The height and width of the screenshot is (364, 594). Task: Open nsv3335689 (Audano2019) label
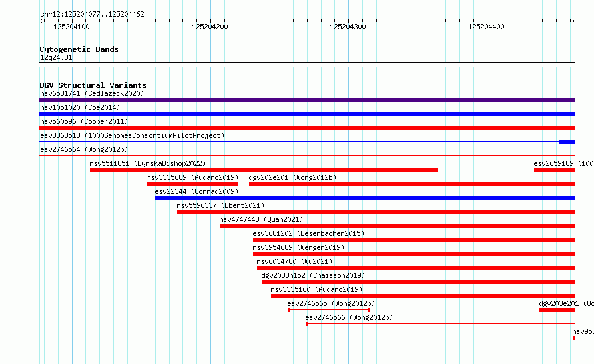(x=192, y=177)
